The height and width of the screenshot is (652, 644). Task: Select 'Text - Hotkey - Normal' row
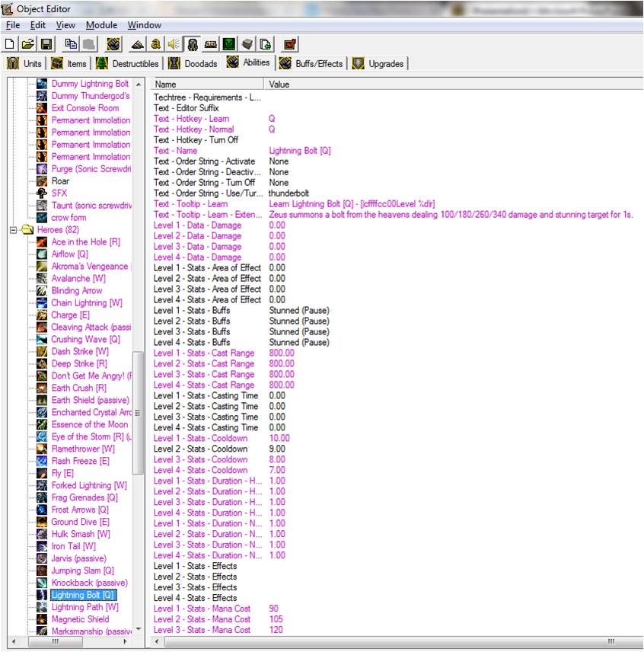[397, 129]
